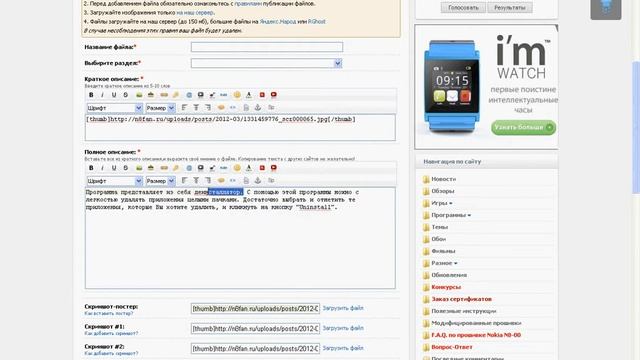Open Конкурсы in site navigation

(446, 287)
